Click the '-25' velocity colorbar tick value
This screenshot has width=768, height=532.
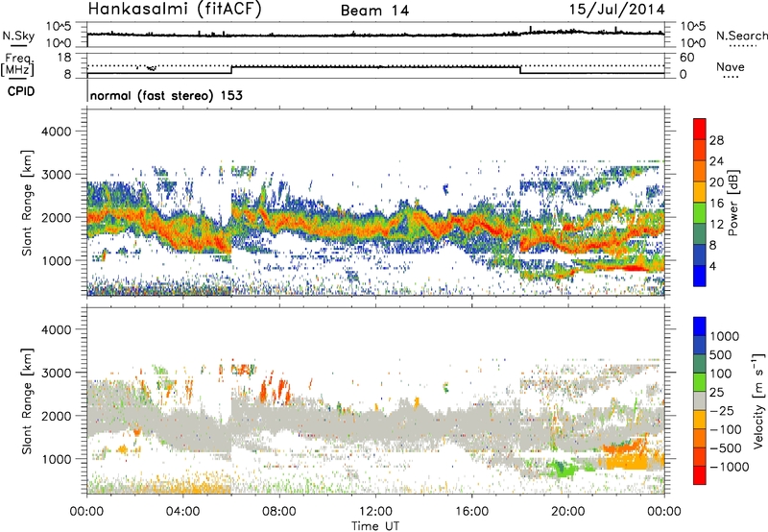pos(722,410)
